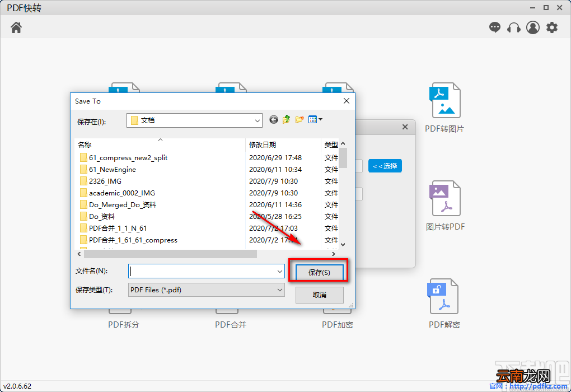Select folder 61_NewEngine

coord(108,170)
